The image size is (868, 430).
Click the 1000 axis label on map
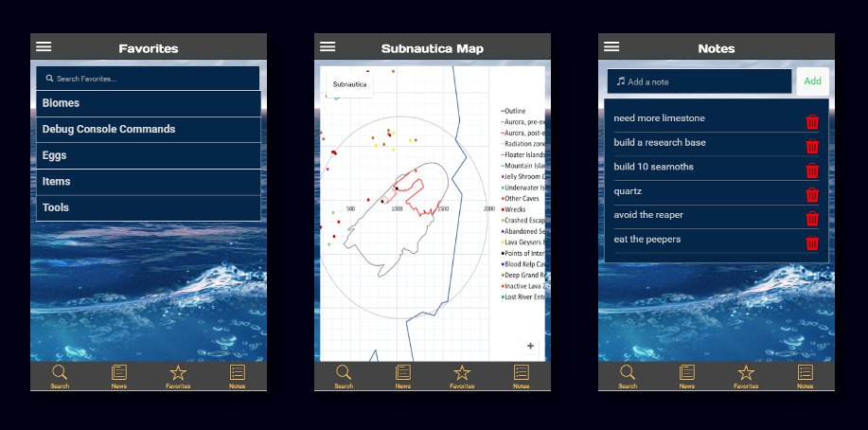pyautogui.click(x=397, y=209)
